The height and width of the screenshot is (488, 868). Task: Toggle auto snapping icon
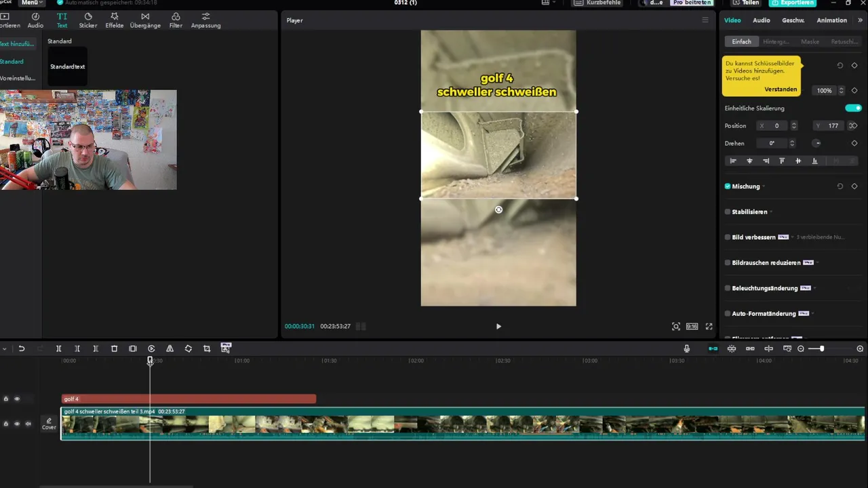732,348
